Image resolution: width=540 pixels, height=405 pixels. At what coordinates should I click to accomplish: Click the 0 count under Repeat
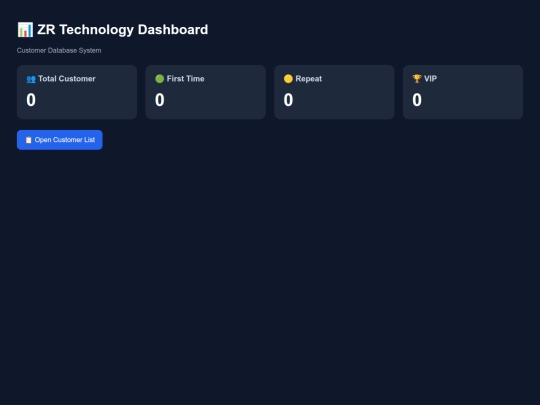(288, 100)
